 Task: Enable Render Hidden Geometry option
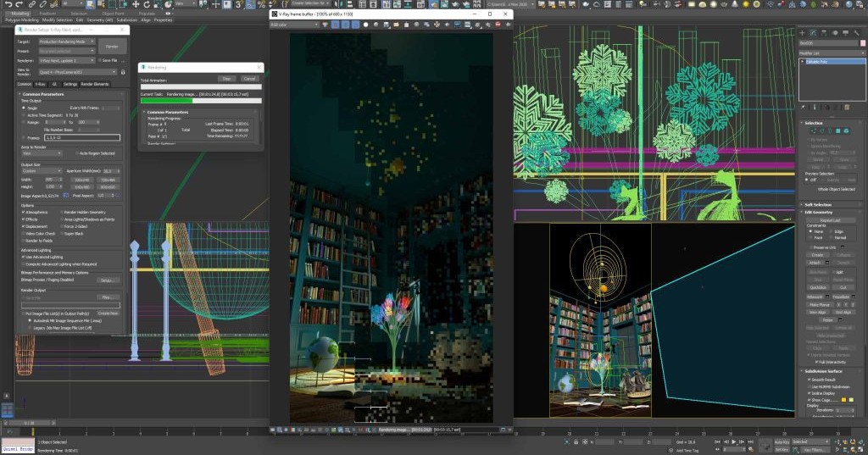(x=62, y=213)
